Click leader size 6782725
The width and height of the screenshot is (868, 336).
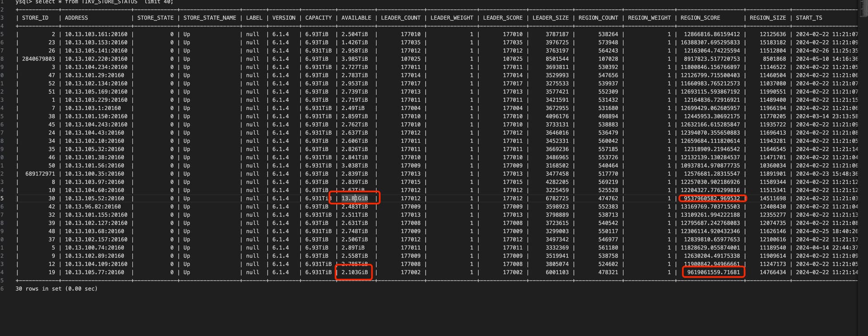pyautogui.click(x=557, y=199)
